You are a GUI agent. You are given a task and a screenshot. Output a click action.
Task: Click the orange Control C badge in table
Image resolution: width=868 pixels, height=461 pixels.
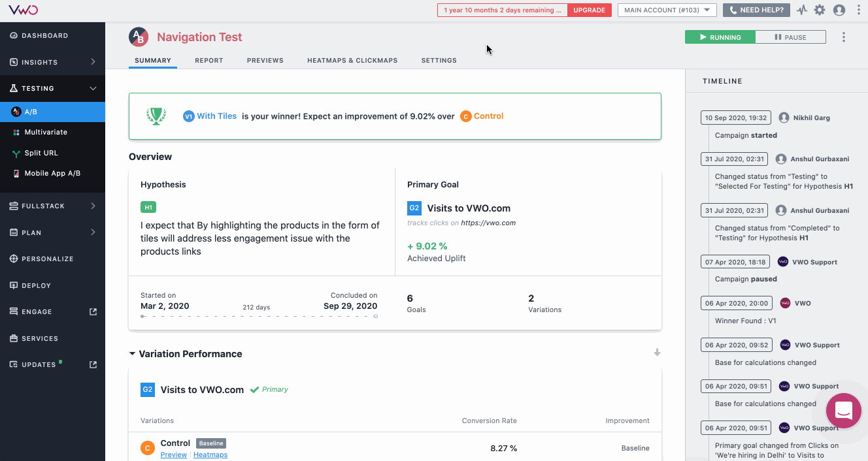[x=147, y=448]
